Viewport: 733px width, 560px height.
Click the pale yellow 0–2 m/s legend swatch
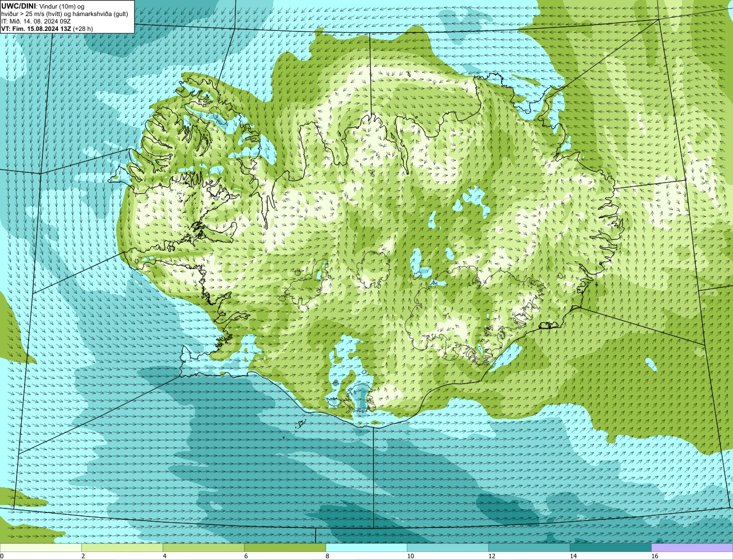click(x=41, y=547)
